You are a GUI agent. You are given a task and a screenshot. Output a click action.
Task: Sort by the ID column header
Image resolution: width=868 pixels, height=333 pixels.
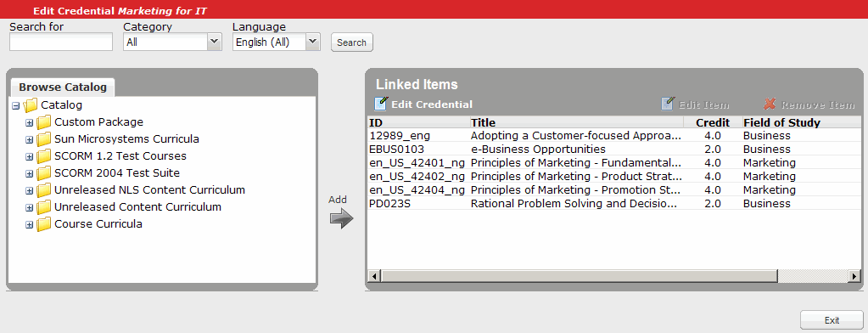pos(419,122)
